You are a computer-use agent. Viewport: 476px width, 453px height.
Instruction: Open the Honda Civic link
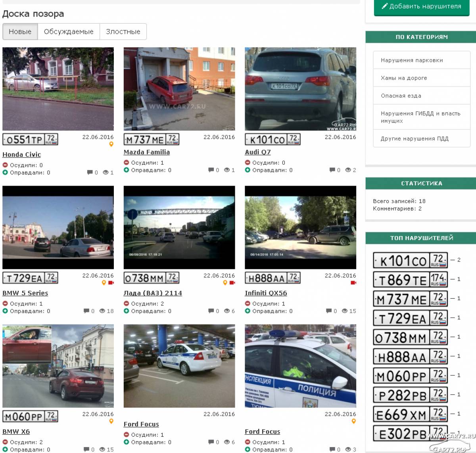(22, 155)
